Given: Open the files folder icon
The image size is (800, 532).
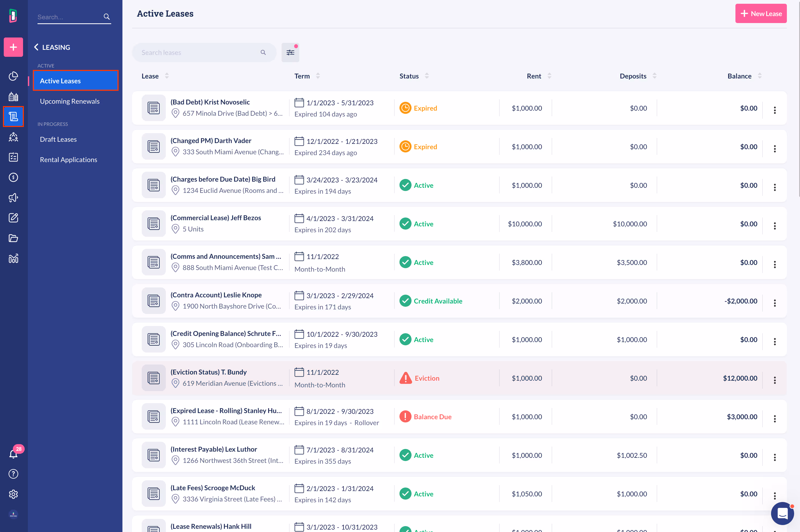Looking at the screenshot, I should (x=13, y=238).
